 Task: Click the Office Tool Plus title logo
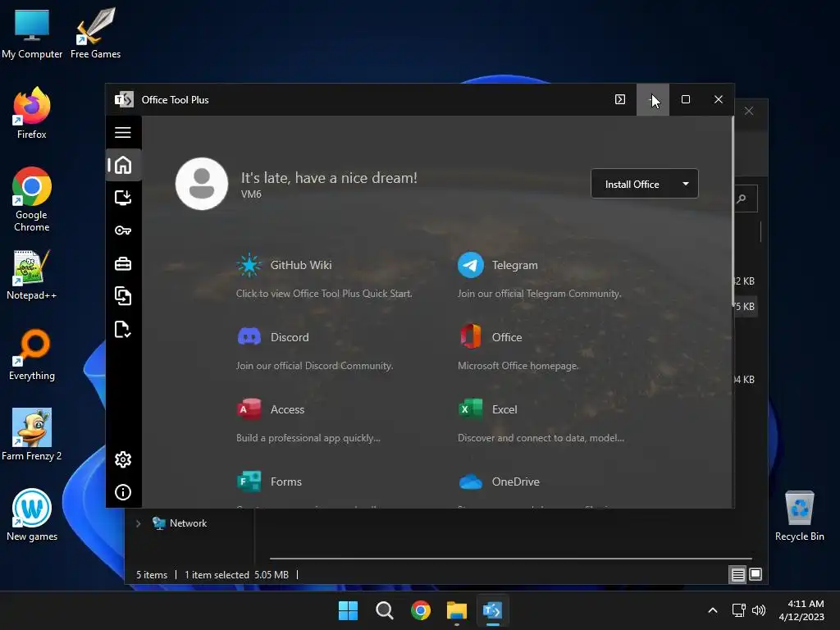coord(124,99)
